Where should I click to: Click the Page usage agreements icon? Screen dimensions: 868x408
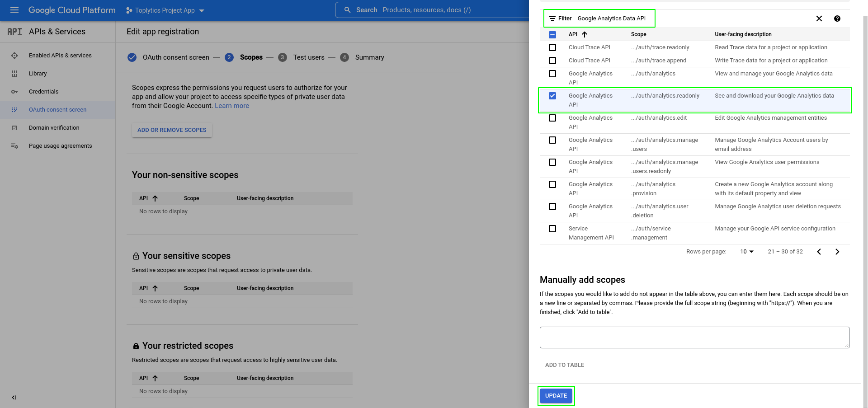pos(14,146)
